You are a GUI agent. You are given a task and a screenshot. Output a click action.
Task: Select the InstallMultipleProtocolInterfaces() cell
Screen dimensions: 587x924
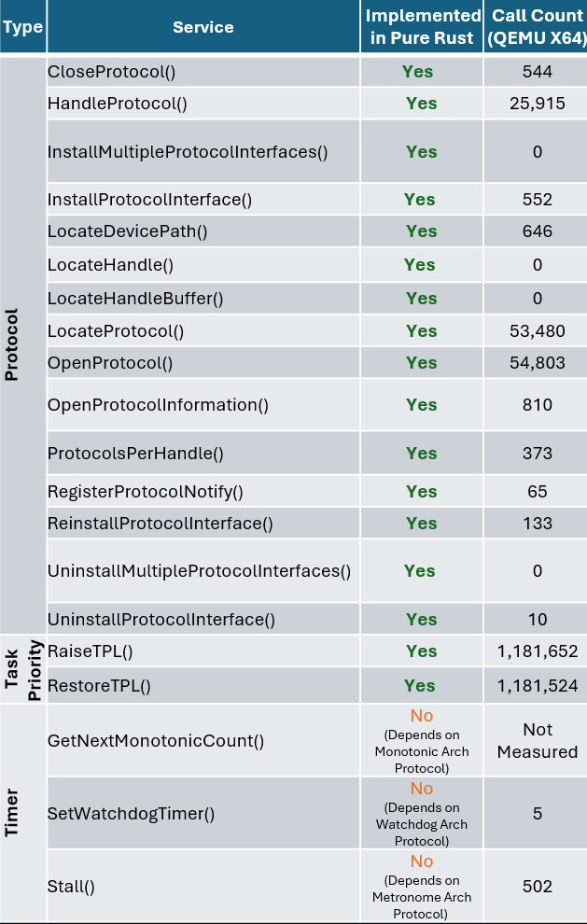(188, 152)
